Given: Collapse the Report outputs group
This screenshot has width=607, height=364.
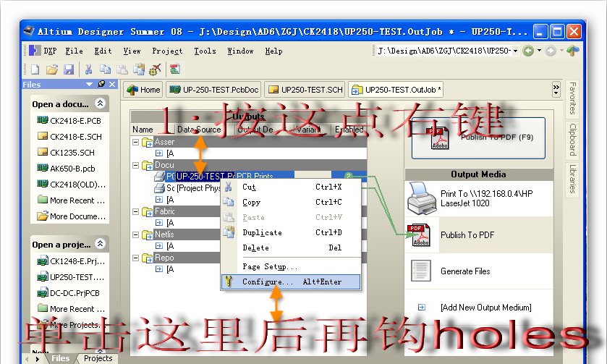Looking at the screenshot, I should (135, 258).
